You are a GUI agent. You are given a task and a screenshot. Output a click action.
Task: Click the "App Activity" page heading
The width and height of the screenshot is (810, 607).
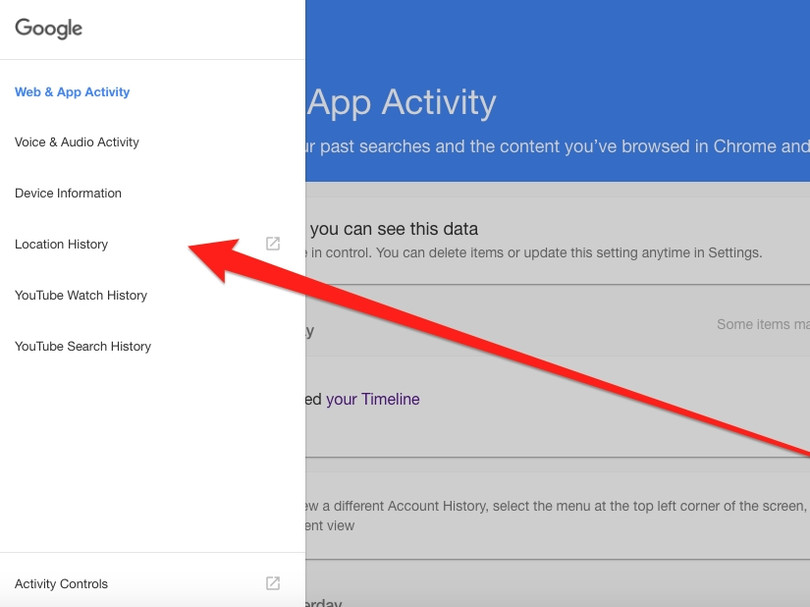pos(401,102)
